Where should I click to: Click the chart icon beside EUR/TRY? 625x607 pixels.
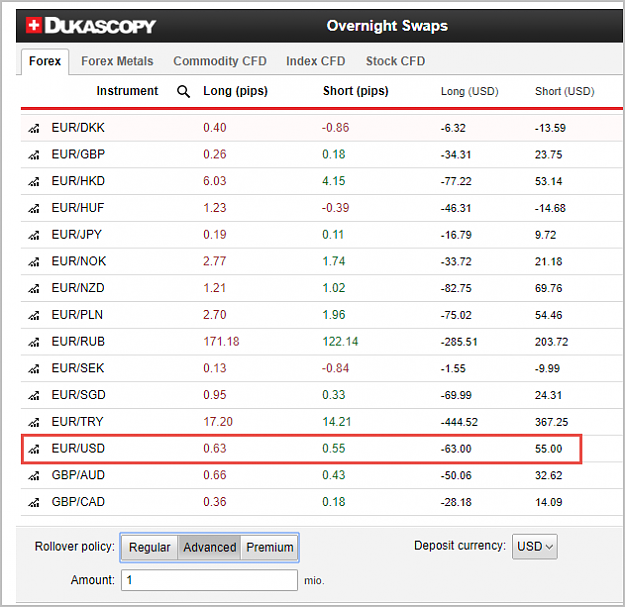34,422
